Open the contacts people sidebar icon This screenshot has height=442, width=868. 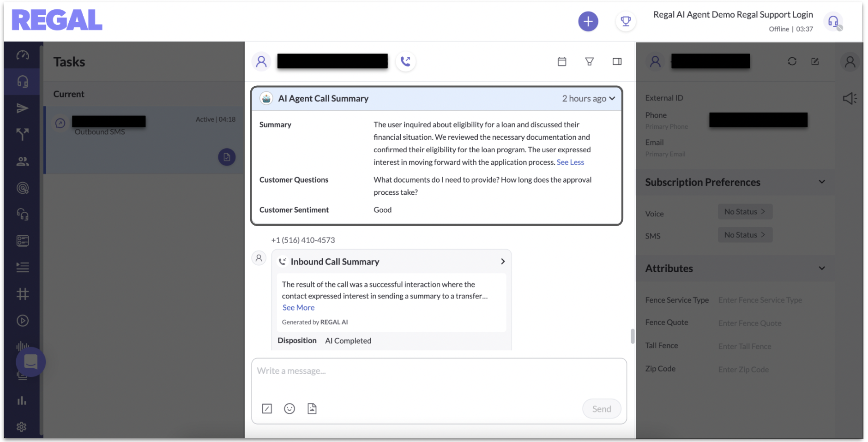tap(23, 161)
